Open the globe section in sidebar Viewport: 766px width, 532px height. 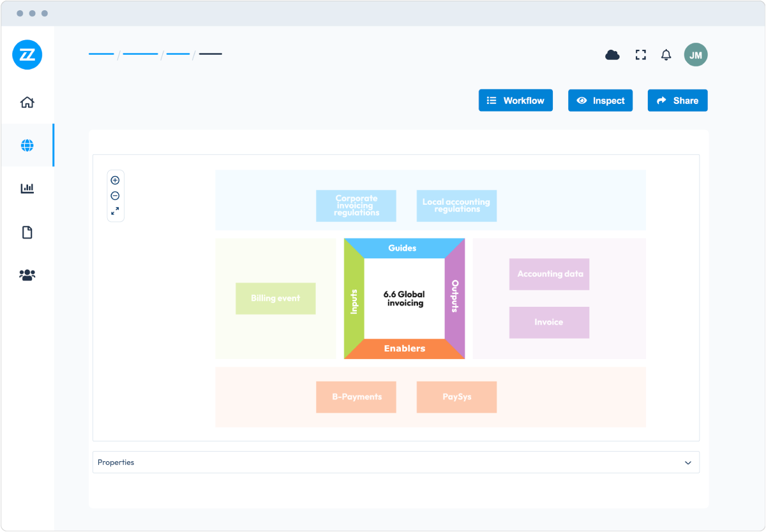click(27, 145)
